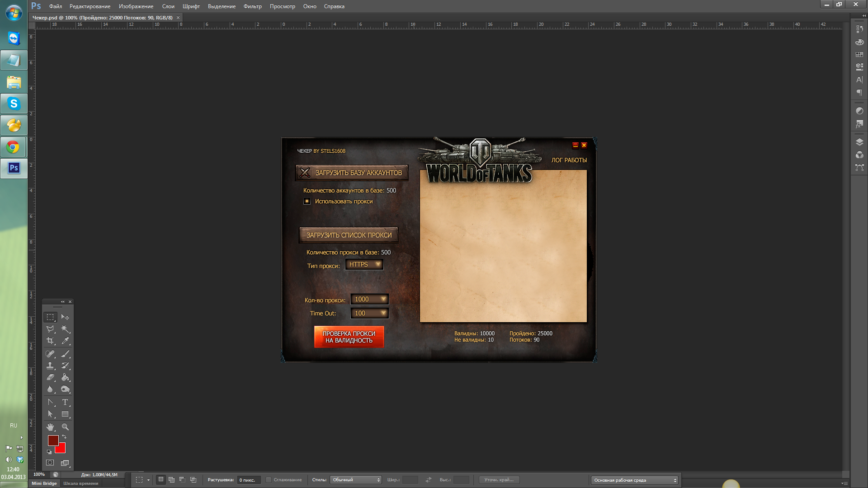Open the Layers panel icon

[859, 142]
